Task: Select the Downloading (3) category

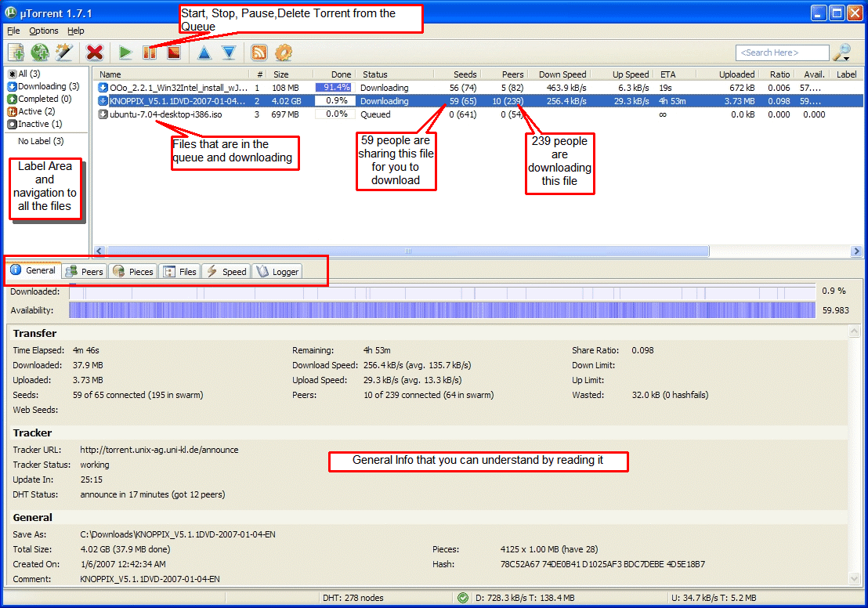Action: click(x=43, y=86)
